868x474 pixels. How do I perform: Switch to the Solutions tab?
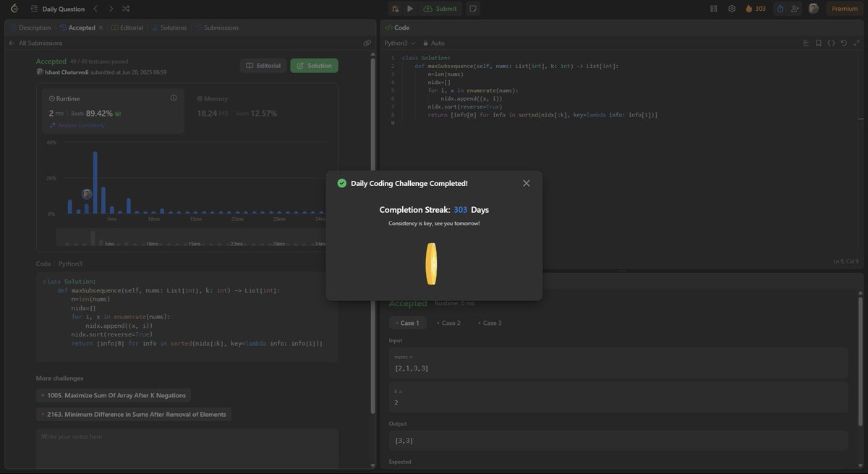(169, 27)
